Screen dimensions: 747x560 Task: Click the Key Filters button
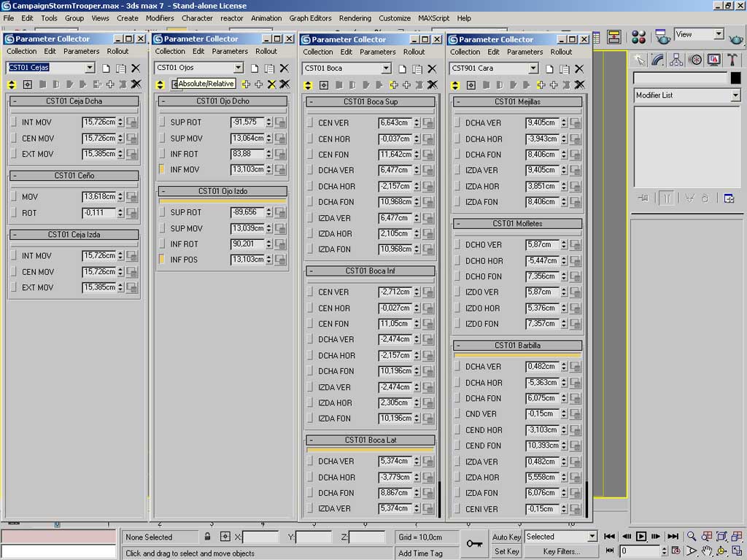click(561, 551)
